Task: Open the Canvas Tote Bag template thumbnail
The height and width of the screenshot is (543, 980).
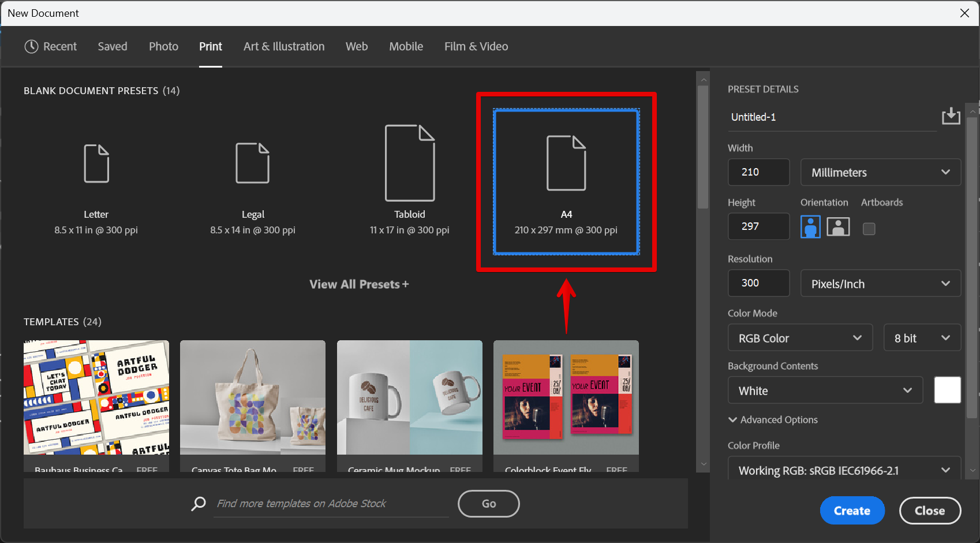Action: tap(253, 397)
